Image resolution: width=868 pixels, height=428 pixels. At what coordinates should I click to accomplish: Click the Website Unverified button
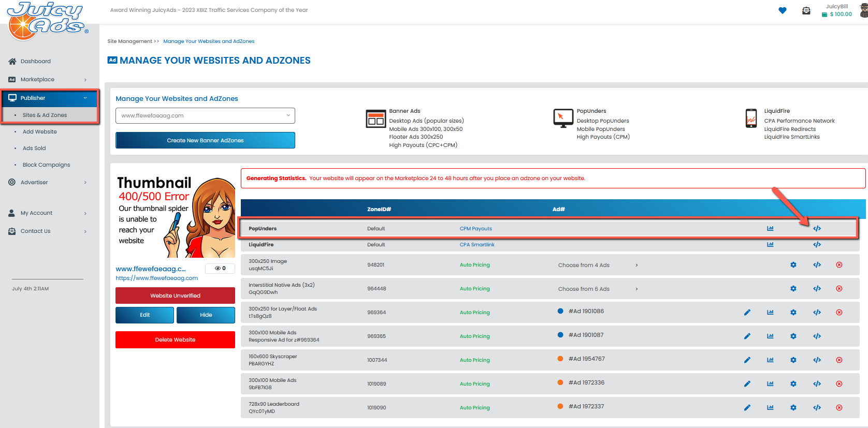coord(175,296)
